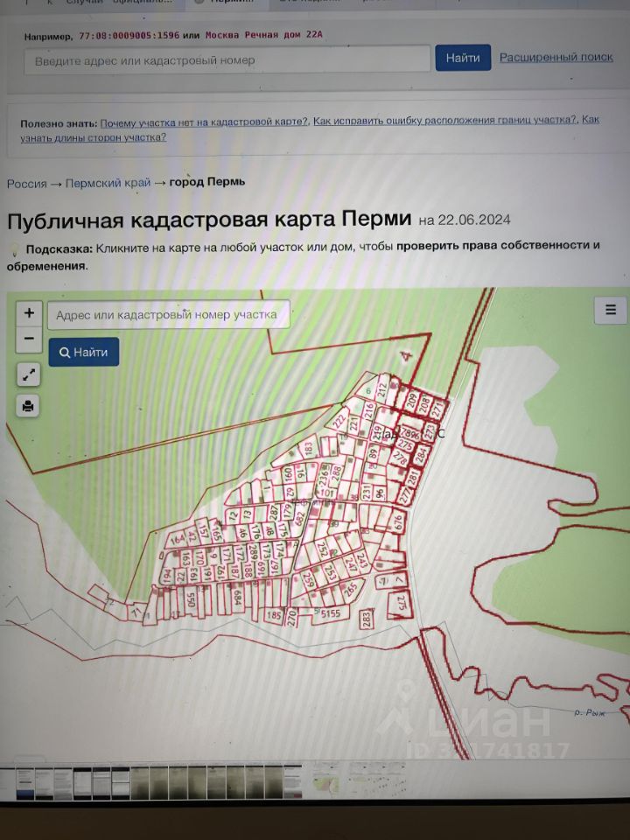This screenshot has height=840, width=630.
Task: Print the map using printer icon
Action: (x=28, y=405)
